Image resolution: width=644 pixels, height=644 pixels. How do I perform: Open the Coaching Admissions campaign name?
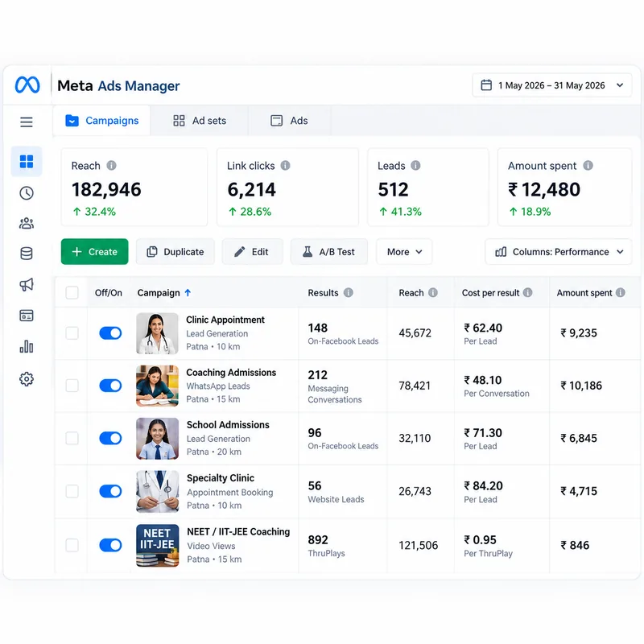click(231, 372)
